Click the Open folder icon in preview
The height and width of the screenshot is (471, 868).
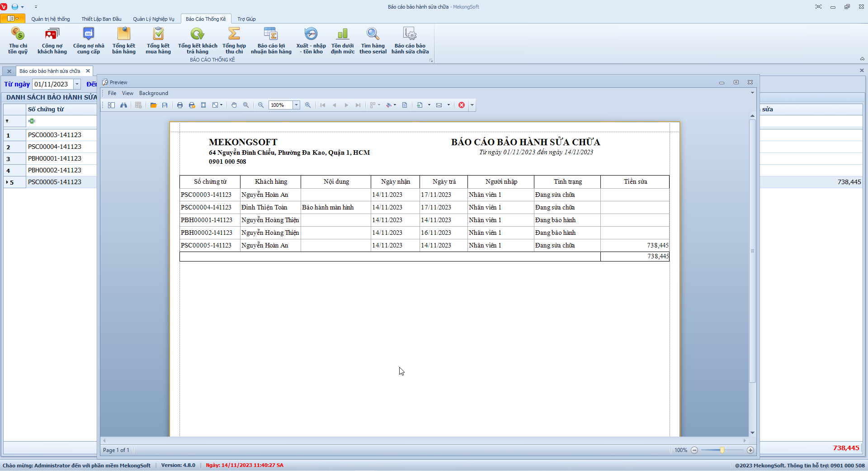tap(153, 105)
